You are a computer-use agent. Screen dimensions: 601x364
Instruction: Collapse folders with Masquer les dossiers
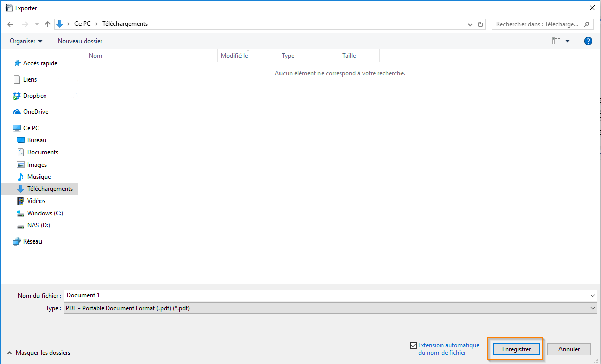[38, 353]
